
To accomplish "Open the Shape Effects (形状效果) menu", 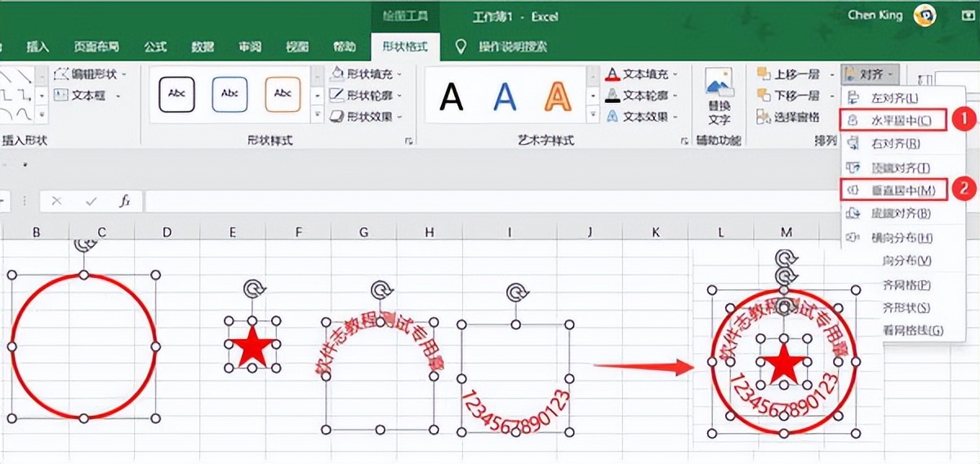I will coord(367,116).
